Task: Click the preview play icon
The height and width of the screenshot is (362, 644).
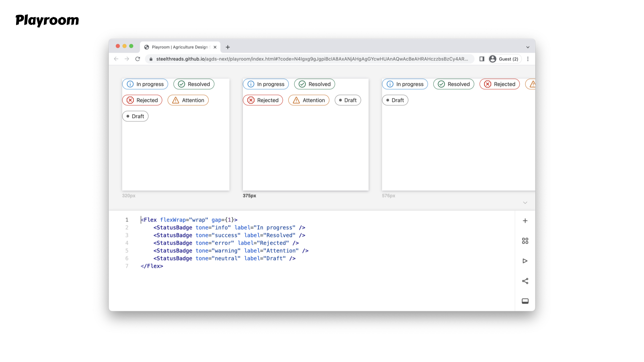Action: tap(525, 261)
